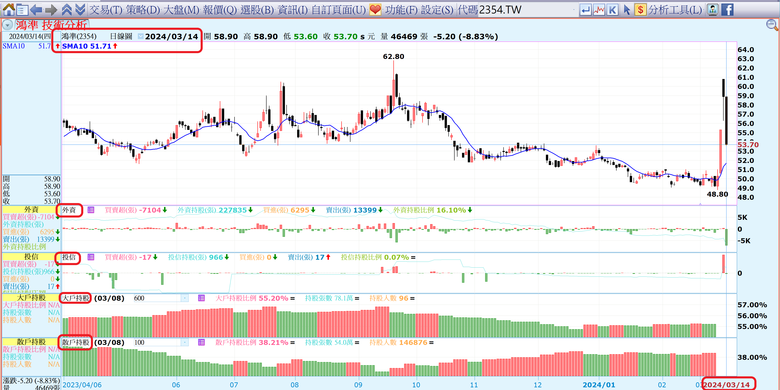Go forward with the gray right arrow
This screenshot has width=780, height=390.
click(50, 10)
